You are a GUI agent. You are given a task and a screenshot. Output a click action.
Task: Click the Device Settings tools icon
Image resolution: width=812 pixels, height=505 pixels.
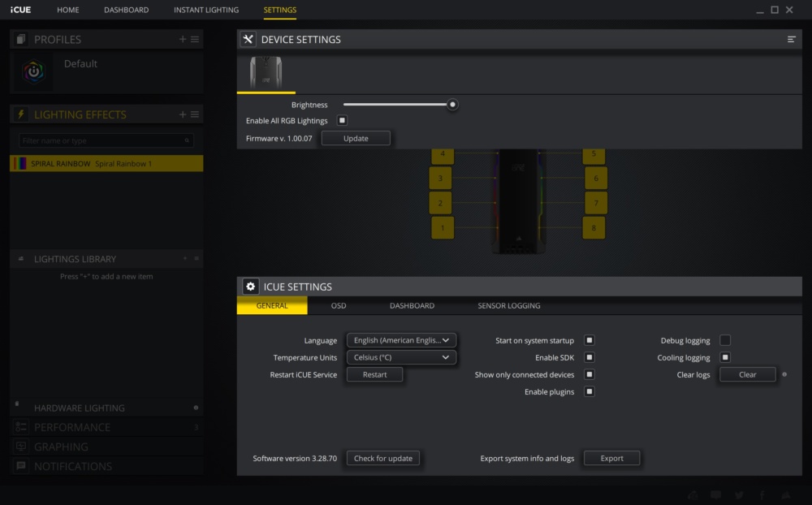pyautogui.click(x=248, y=39)
